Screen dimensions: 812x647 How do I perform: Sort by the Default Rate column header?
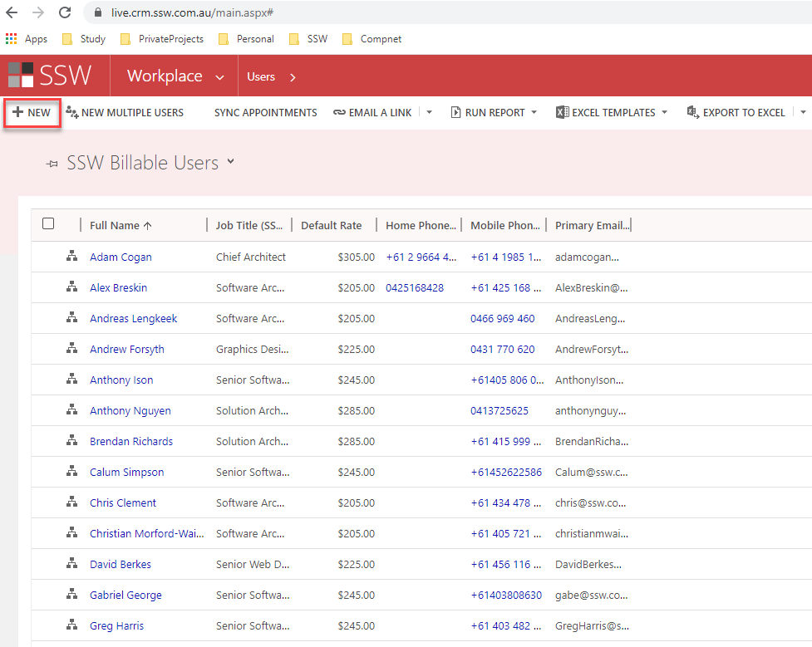pos(332,226)
